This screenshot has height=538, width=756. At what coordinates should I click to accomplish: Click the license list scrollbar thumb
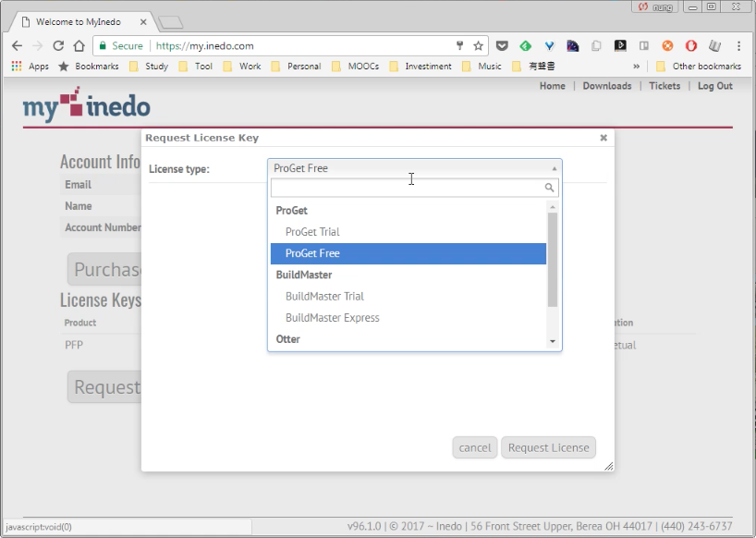tap(553, 260)
